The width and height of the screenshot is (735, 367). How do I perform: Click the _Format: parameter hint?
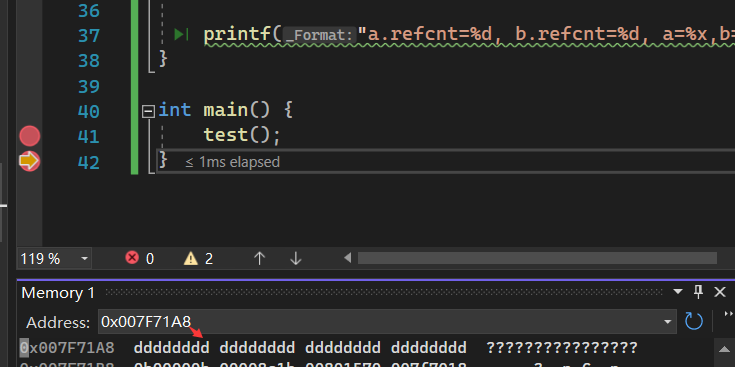click(x=319, y=35)
